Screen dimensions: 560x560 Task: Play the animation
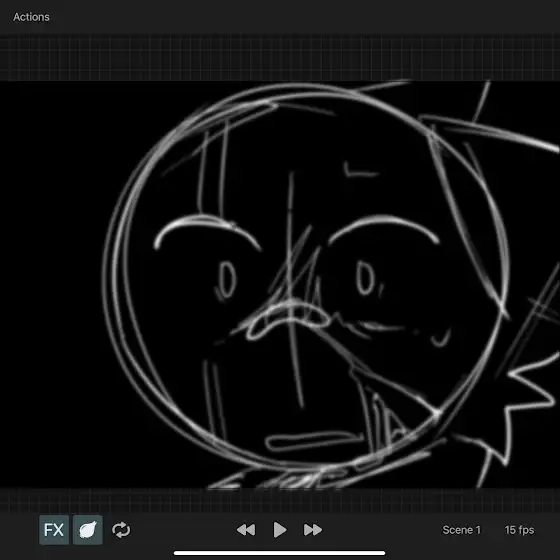point(280,530)
